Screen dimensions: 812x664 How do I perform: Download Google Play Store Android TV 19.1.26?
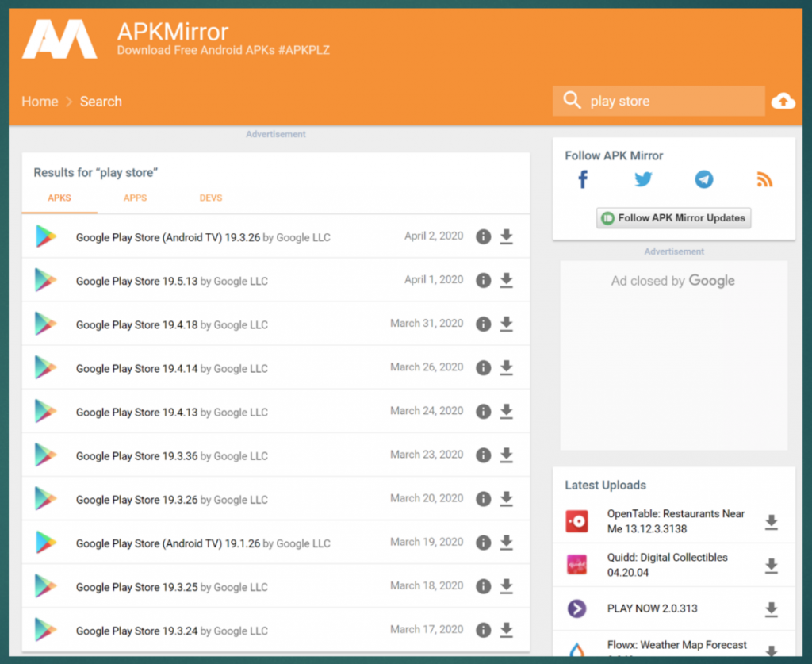507,543
